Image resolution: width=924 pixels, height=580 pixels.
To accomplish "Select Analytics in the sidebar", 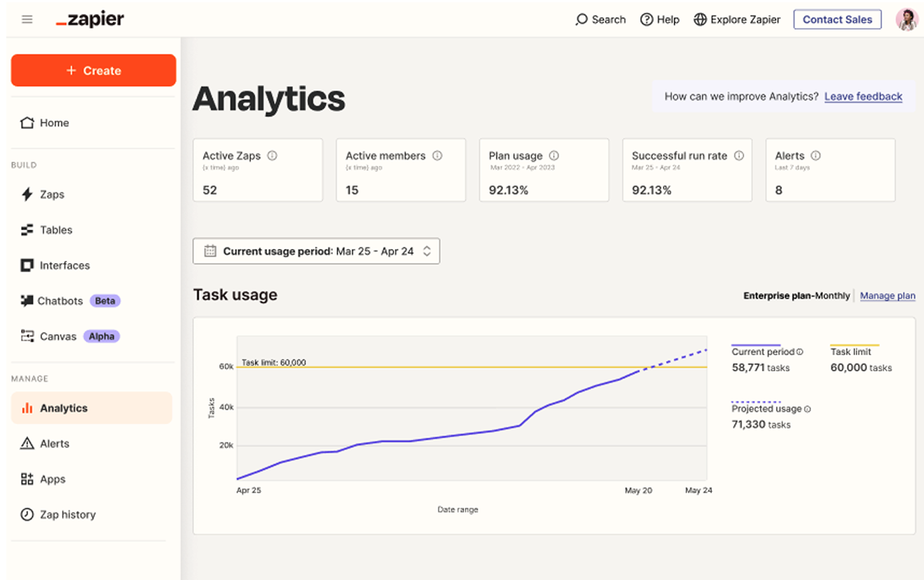I will (91, 408).
